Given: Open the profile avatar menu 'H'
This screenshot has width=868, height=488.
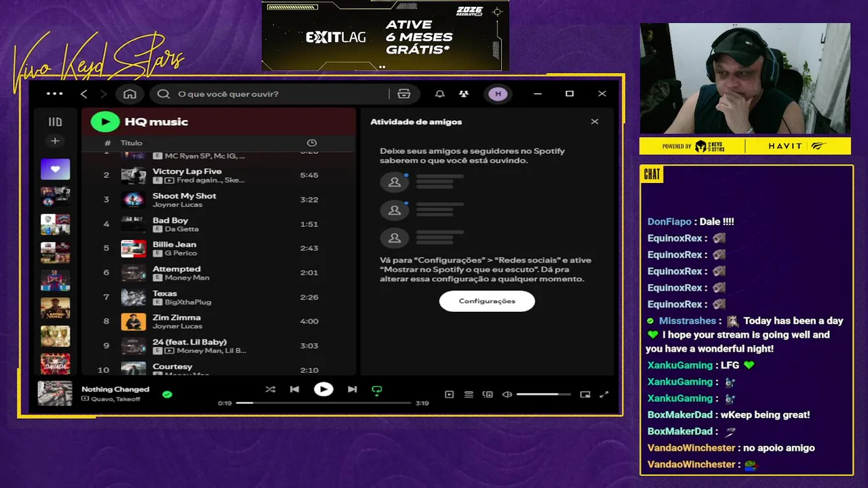Looking at the screenshot, I should [x=498, y=94].
